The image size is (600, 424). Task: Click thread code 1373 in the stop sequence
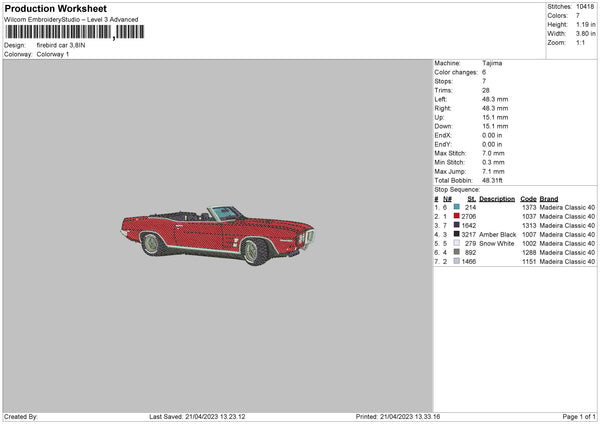[529, 207]
